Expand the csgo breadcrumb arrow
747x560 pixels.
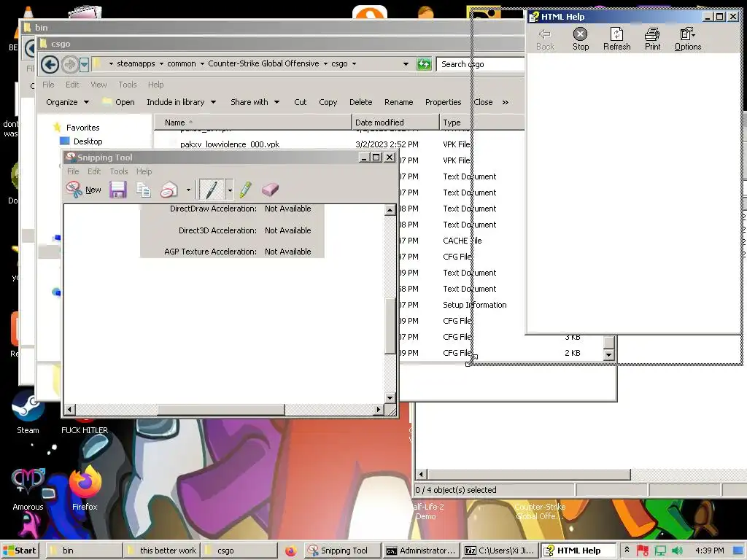(x=354, y=64)
